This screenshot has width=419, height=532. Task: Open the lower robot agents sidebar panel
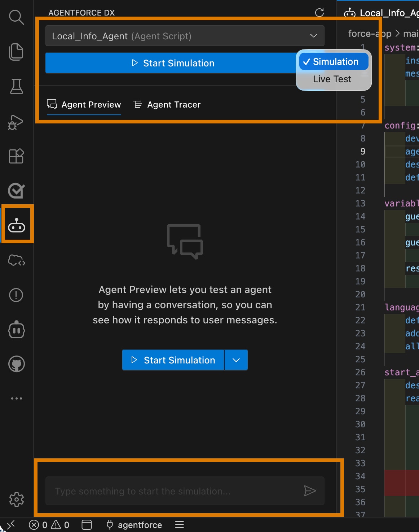[x=16, y=330]
